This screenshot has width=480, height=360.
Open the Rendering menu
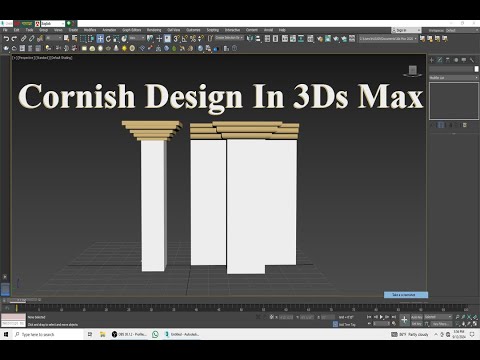click(154, 30)
